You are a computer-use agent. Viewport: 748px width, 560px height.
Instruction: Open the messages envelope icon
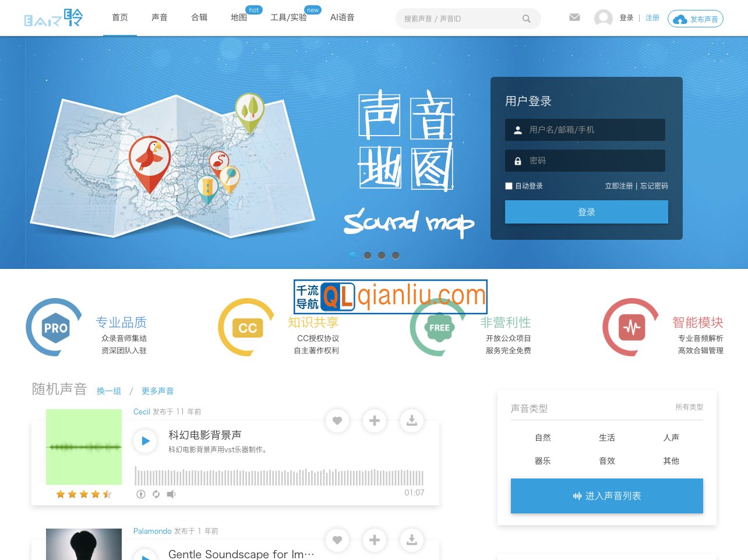click(574, 17)
